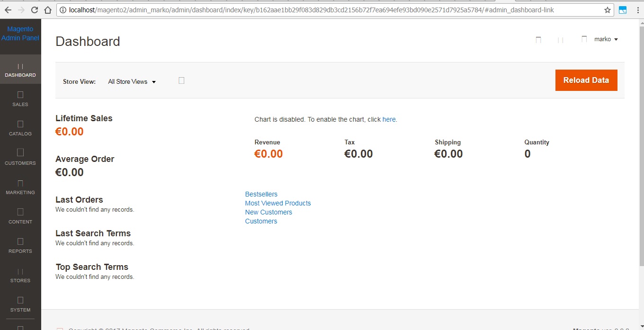Click the Reload Data button

pos(586,80)
